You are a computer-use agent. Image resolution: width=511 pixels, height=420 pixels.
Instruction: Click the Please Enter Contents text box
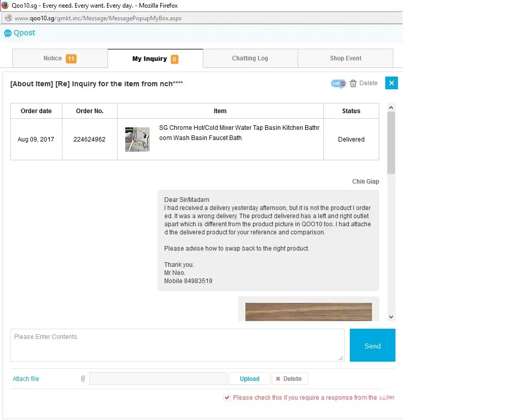coord(177,345)
